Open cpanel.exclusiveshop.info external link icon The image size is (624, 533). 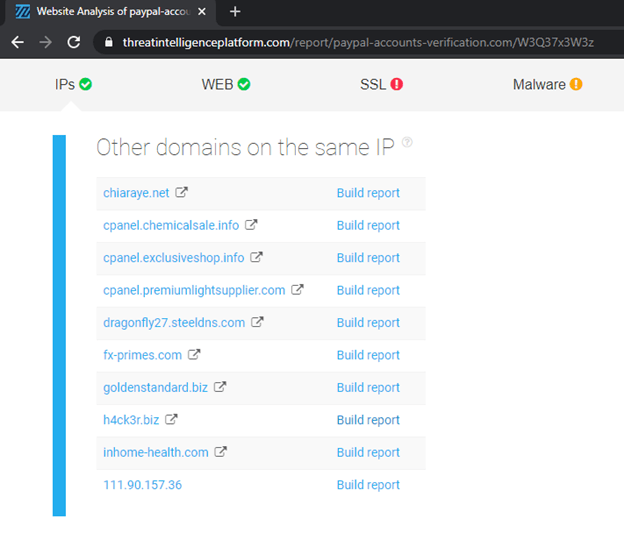click(256, 257)
